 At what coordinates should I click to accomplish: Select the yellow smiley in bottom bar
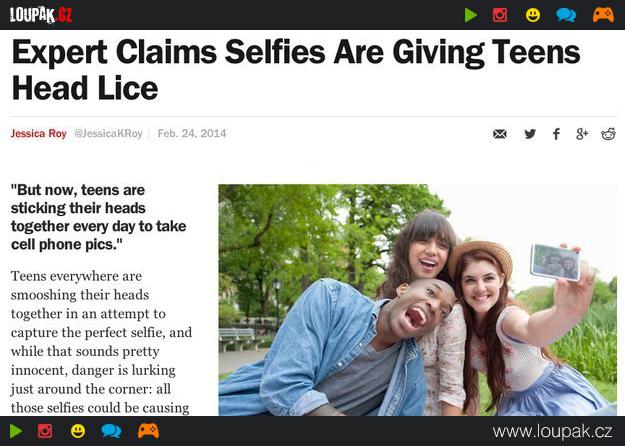point(78,431)
